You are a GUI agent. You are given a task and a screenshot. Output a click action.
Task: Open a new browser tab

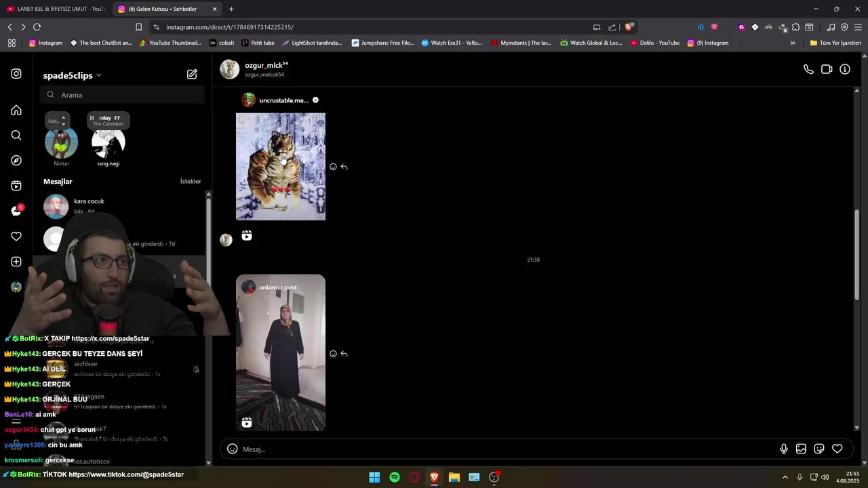click(231, 9)
